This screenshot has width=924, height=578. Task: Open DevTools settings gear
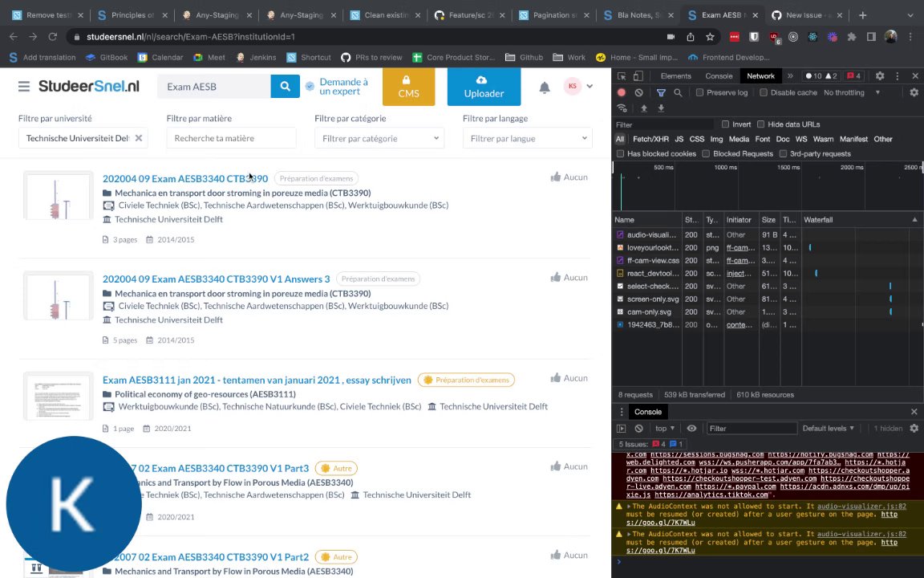click(x=880, y=76)
